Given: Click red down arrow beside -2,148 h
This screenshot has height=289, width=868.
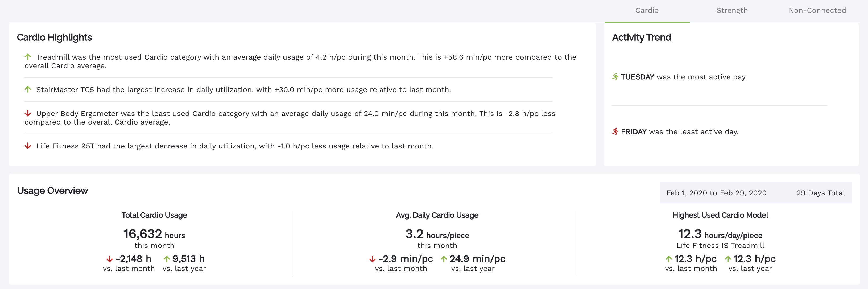Looking at the screenshot, I should point(110,259).
